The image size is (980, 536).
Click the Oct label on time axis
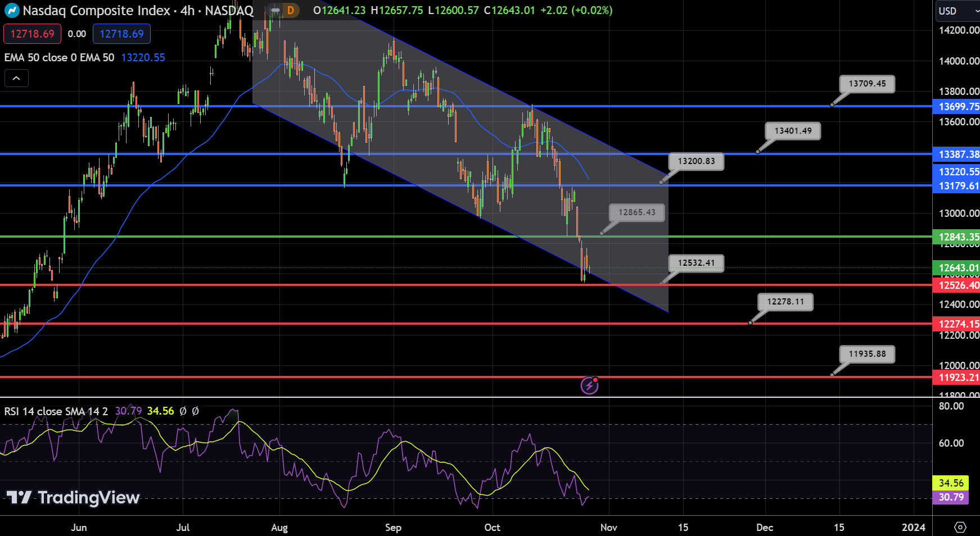492,527
